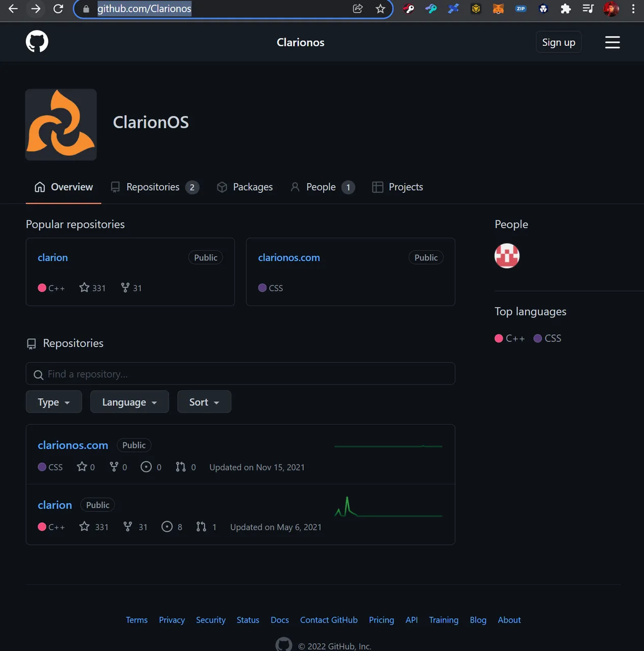Open the Chrome three-dot menu
The height and width of the screenshot is (651, 644).
pos(633,9)
